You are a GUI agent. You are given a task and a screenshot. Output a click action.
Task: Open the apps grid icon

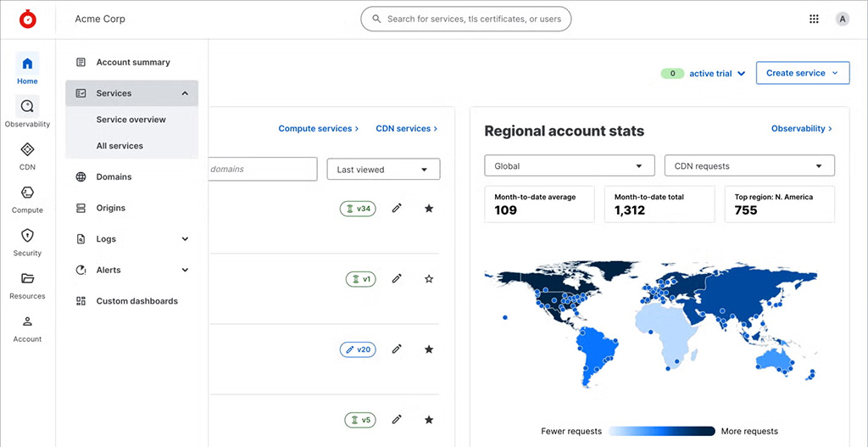(x=814, y=19)
